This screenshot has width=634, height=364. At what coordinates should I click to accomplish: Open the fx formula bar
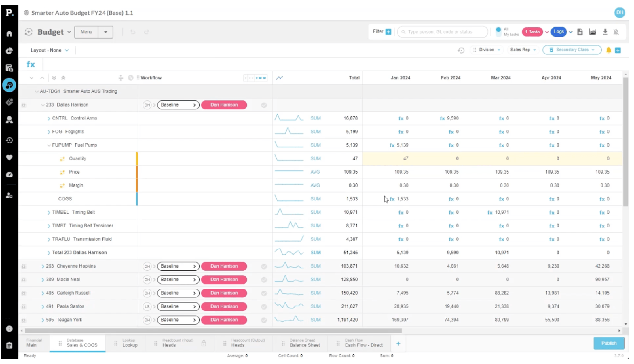(x=30, y=64)
